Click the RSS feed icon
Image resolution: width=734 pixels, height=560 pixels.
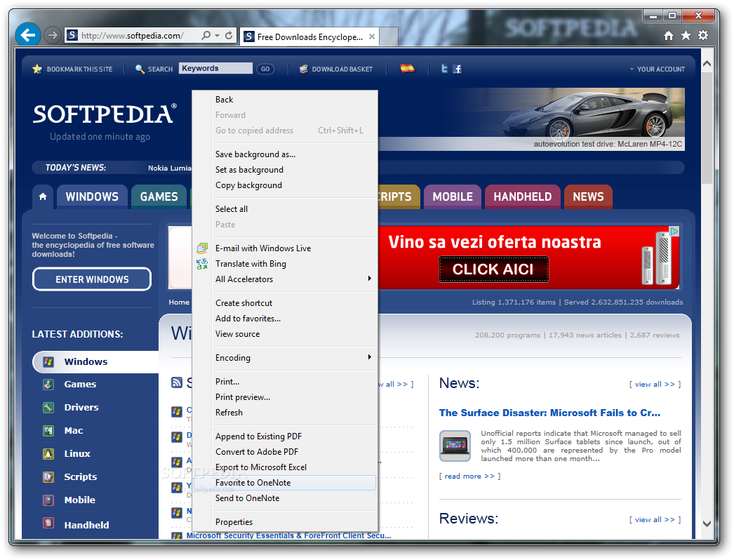coord(176,382)
